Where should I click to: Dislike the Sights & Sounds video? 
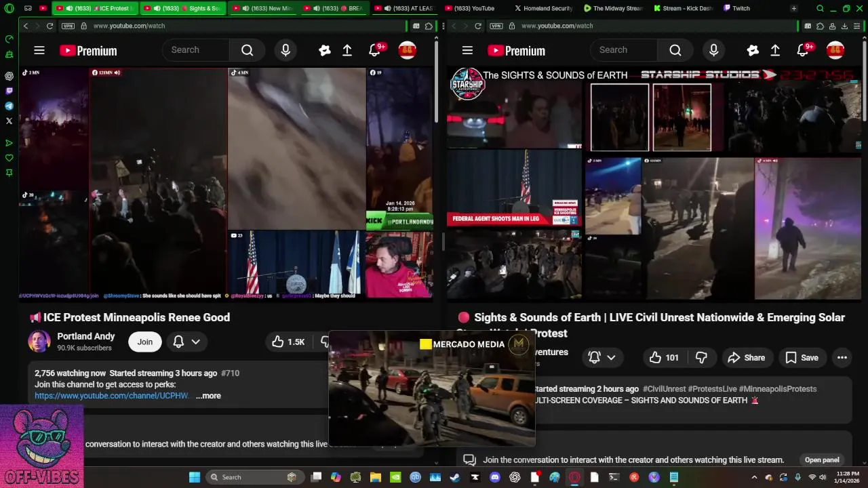coord(702,357)
